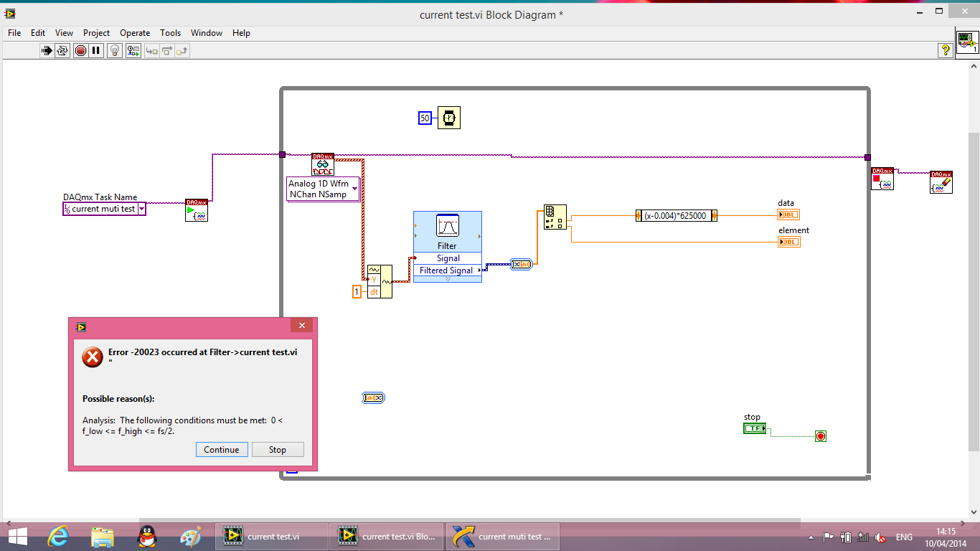The height and width of the screenshot is (551, 980).
Task: Click the red loop condition stop terminal
Action: tap(821, 436)
